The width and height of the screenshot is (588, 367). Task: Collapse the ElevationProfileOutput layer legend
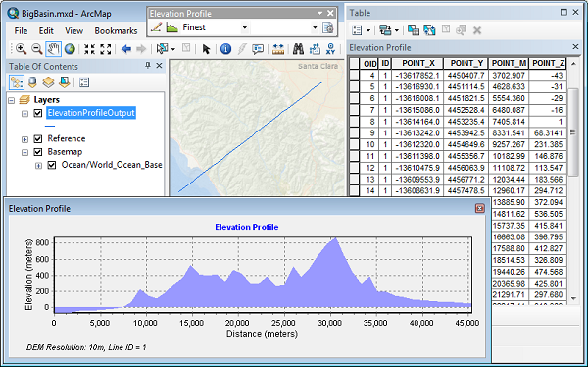tap(24, 113)
